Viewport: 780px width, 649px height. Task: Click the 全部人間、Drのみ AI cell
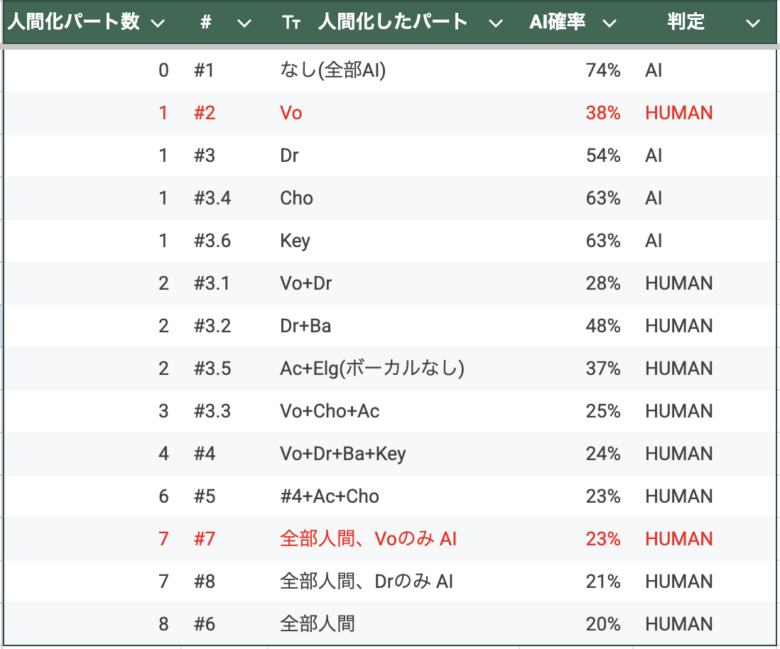367,581
